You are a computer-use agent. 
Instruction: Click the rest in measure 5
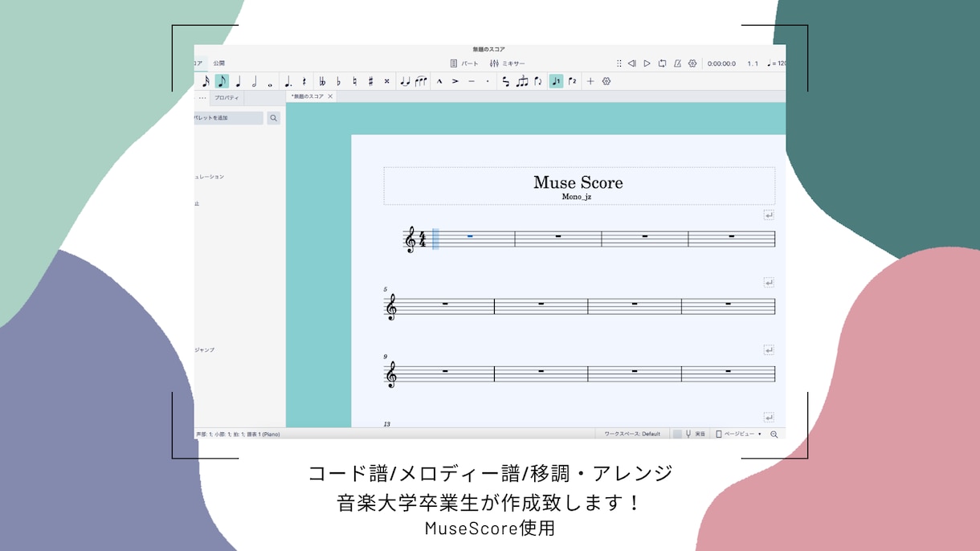tap(447, 304)
